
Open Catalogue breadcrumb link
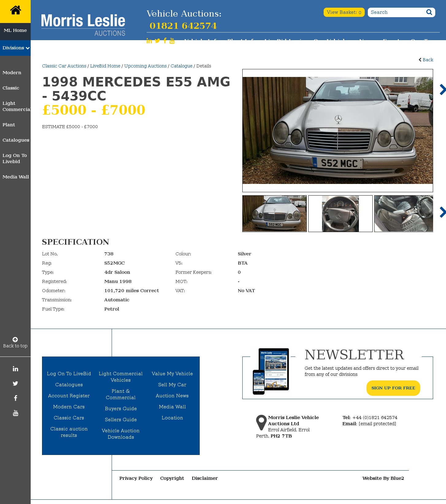pos(182,66)
